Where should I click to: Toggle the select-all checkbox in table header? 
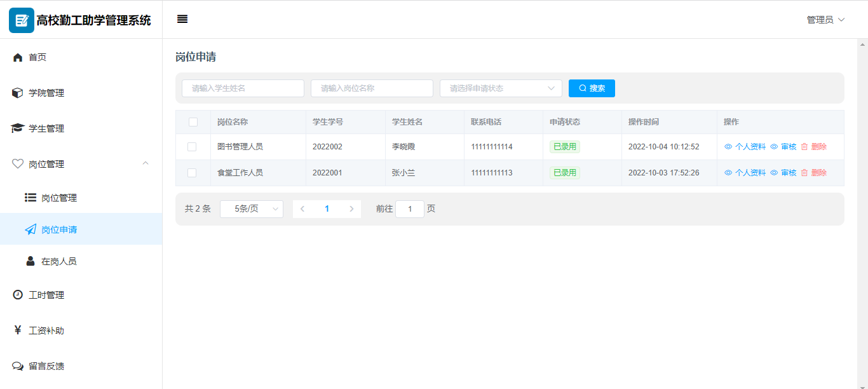193,122
